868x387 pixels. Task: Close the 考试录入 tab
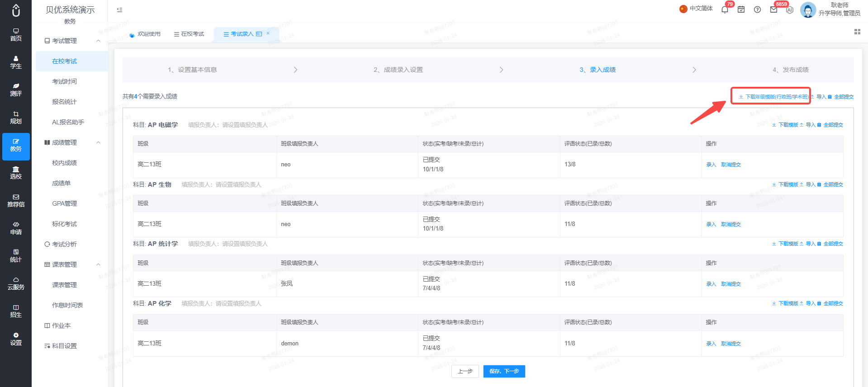[268, 33]
